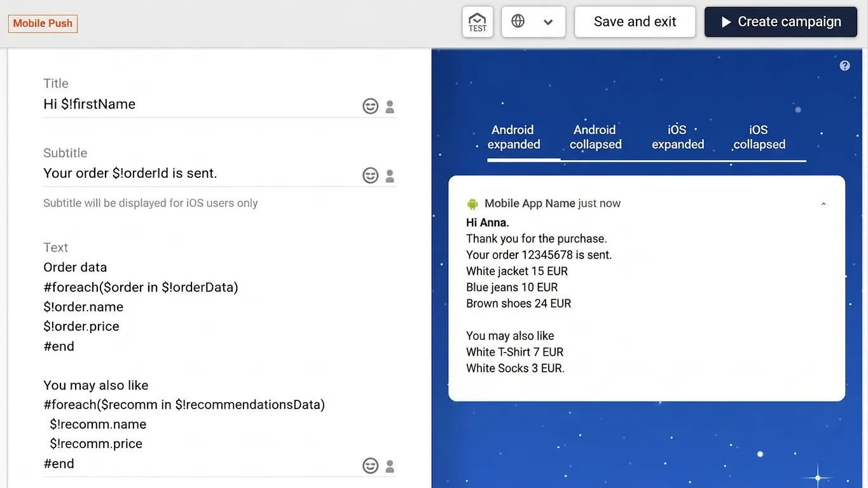Click 'White T-Shirt 7 EUR' preview line
868x488 pixels.
click(x=515, y=352)
